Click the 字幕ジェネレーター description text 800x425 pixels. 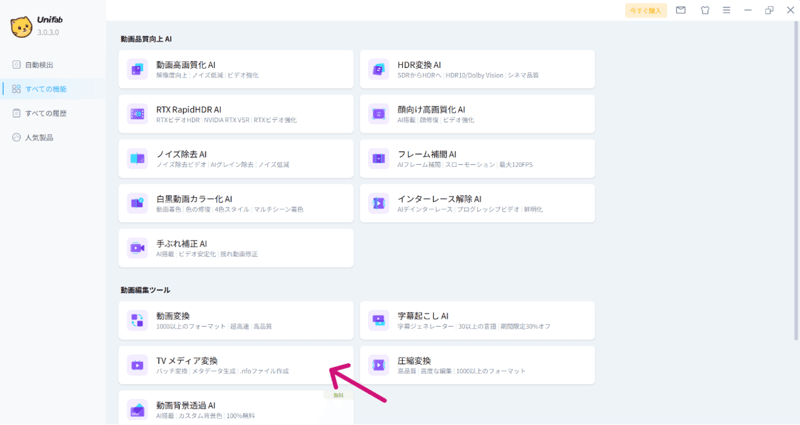click(x=426, y=327)
